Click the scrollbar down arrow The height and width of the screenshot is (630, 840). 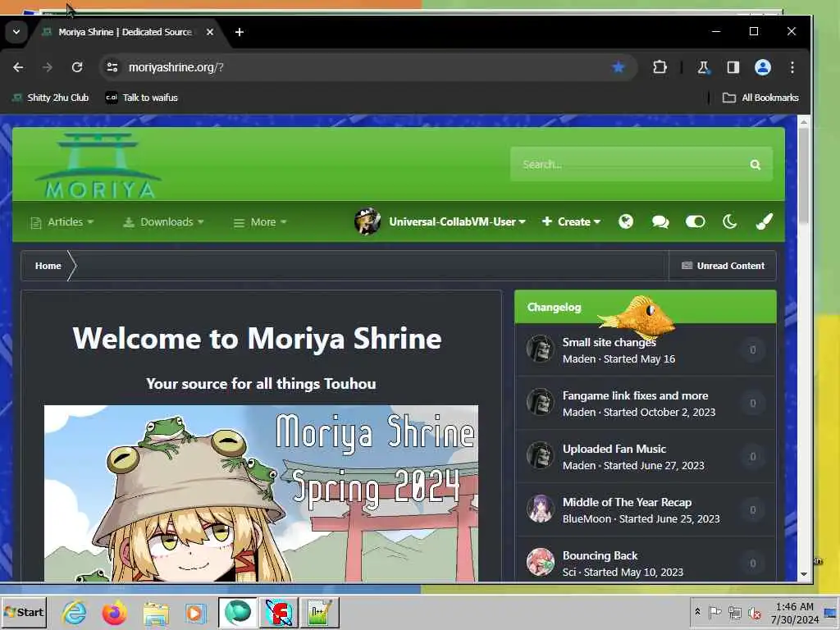804,573
